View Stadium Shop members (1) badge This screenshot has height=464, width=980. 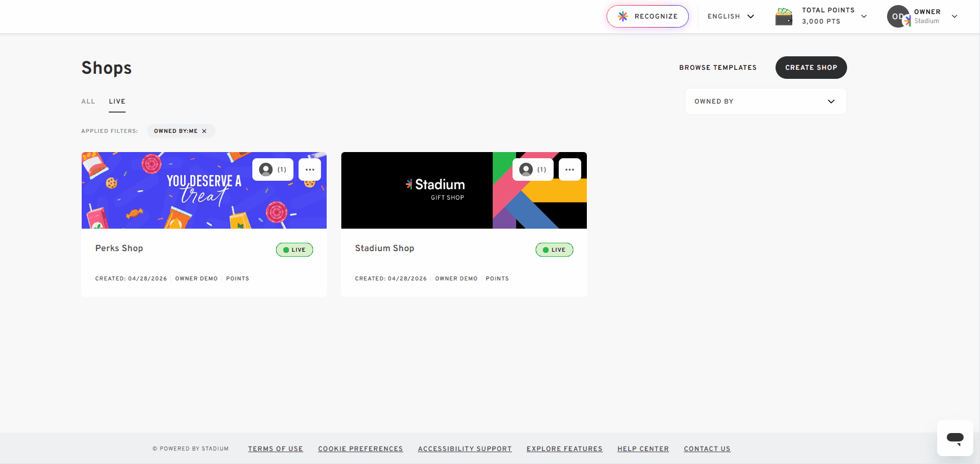point(533,169)
